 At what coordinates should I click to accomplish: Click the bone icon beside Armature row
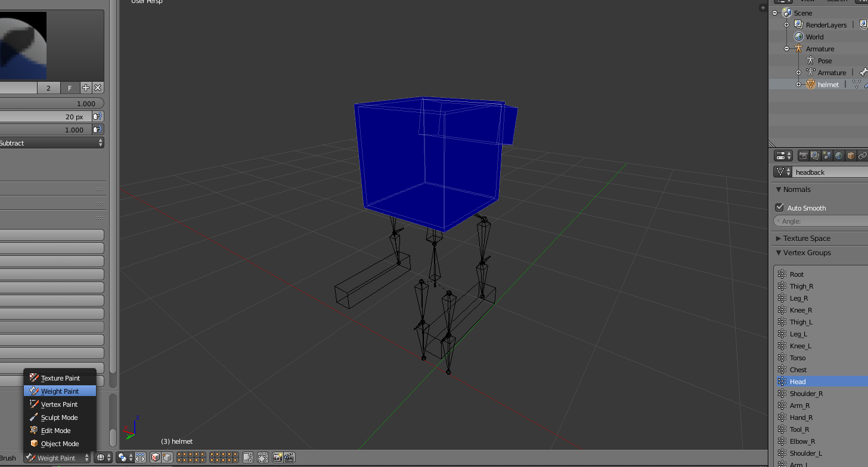pos(863,72)
